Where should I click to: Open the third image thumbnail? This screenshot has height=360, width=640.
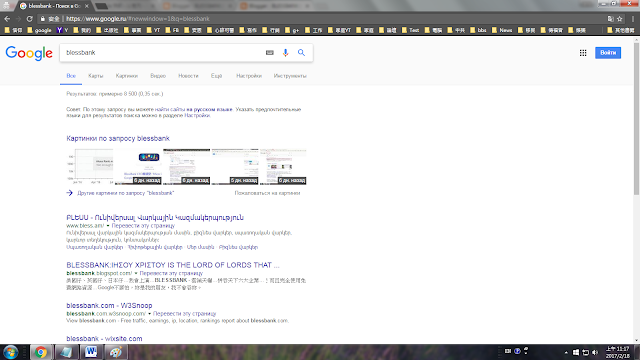pyautogui.click(x=187, y=167)
